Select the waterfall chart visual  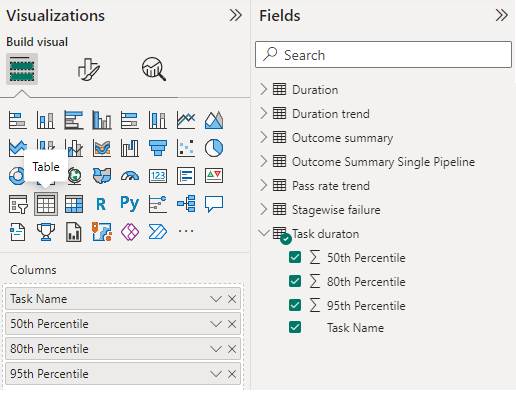[130, 148]
